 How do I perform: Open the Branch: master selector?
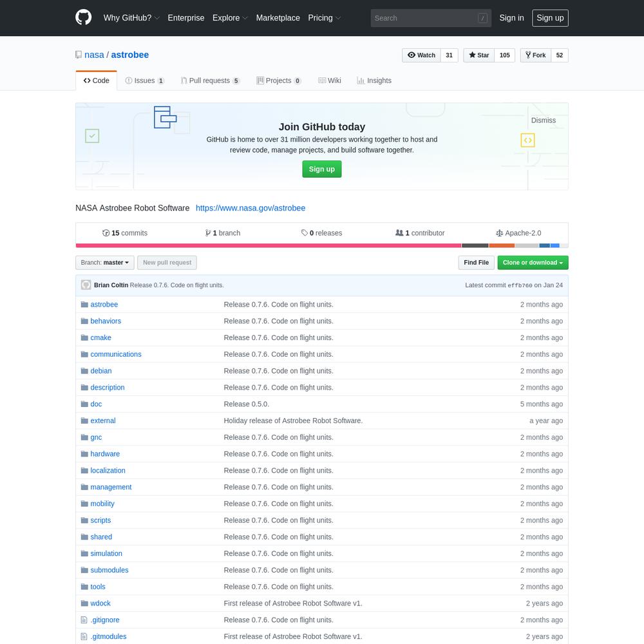pyautogui.click(x=105, y=263)
